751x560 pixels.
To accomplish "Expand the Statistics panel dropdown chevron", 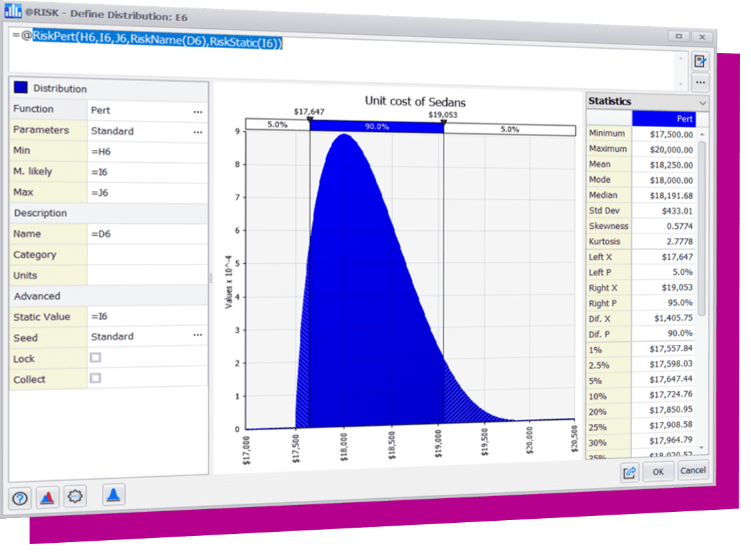I will pyautogui.click(x=701, y=102).
